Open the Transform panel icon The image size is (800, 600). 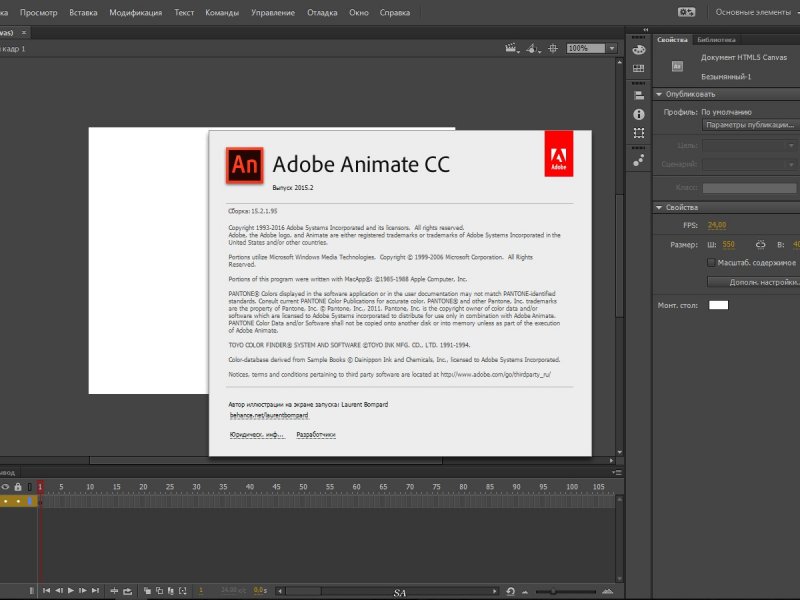click(638, 133)
